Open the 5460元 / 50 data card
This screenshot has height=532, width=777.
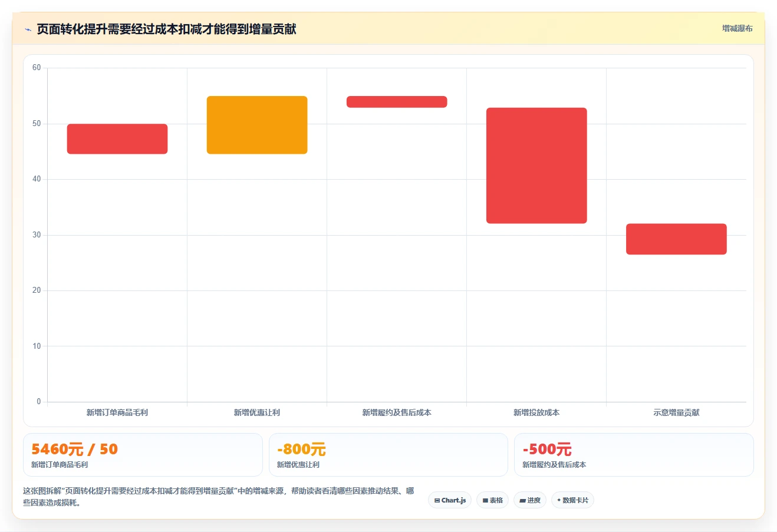pyautogui.click(x=143, y=455)
